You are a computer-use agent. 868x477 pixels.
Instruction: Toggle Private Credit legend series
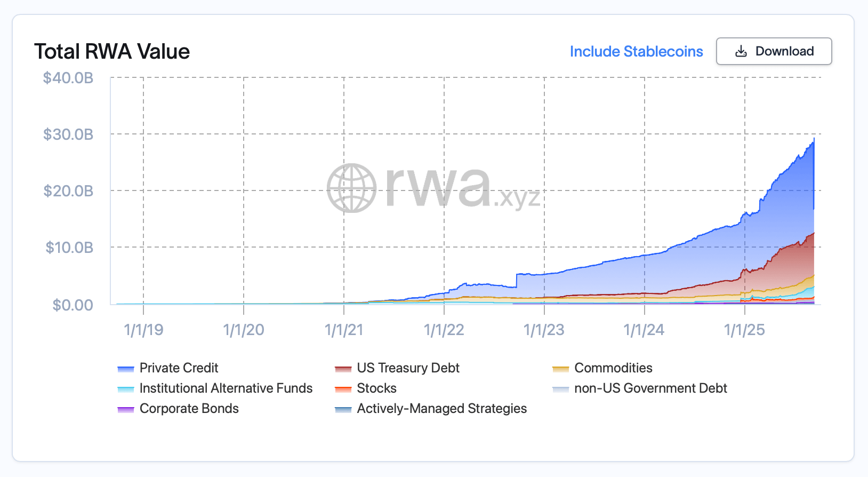pyautogui.click(x=179, y=368)
